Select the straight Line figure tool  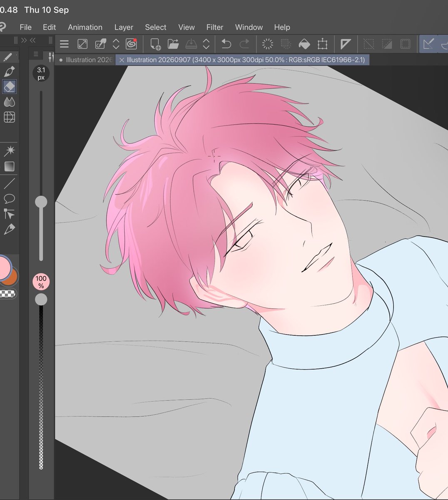coord(9,183)
